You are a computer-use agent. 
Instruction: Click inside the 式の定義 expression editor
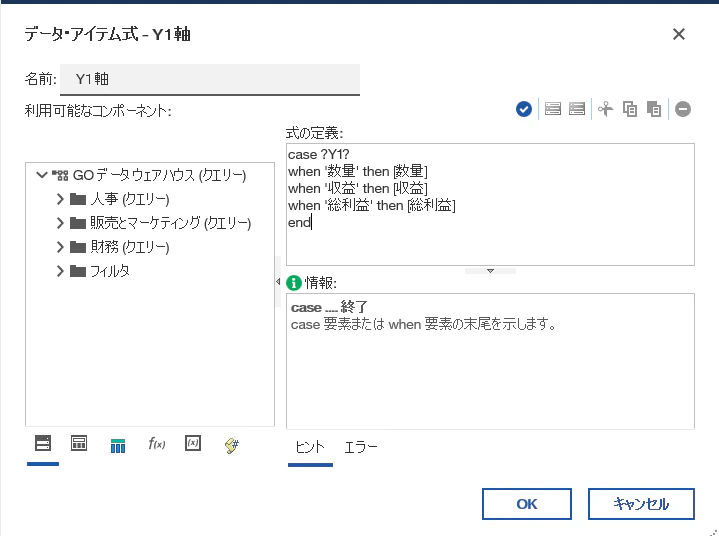[490, 204]
